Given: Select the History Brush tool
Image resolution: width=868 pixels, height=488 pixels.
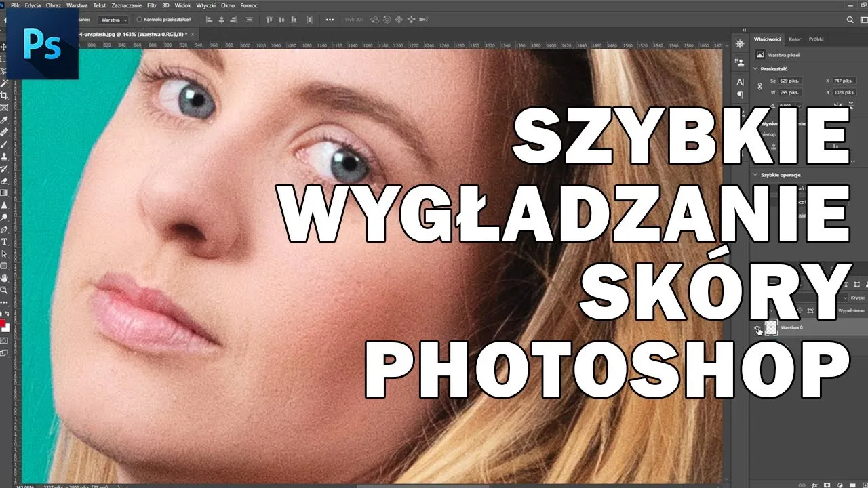Looking at the screenshot, I should click(4, 169).
